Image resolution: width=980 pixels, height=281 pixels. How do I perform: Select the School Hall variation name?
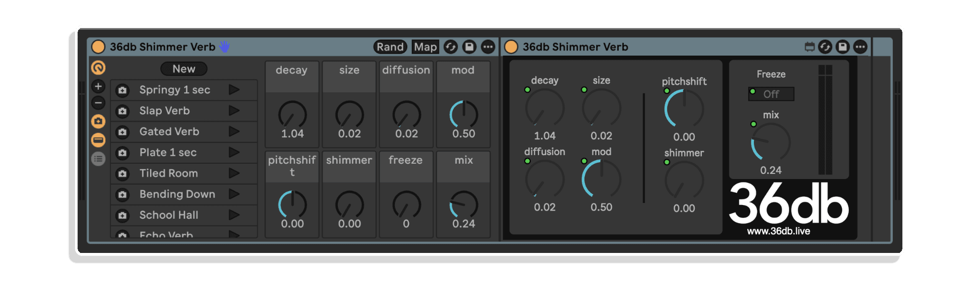pos(168,215)
